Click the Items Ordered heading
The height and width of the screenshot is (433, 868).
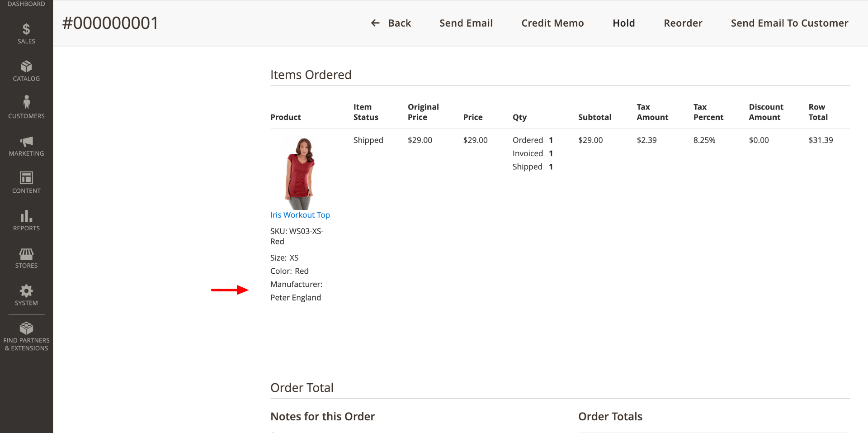click(x=311, y=75)
